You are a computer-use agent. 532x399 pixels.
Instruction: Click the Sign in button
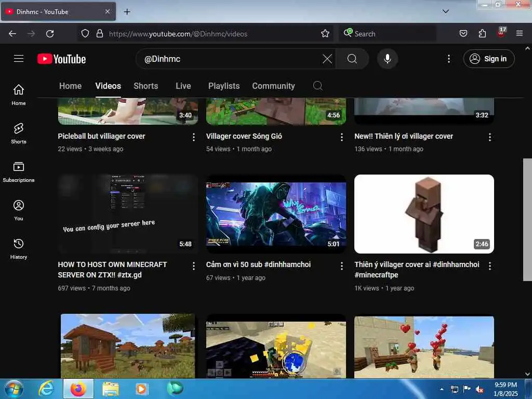(488, 59)
